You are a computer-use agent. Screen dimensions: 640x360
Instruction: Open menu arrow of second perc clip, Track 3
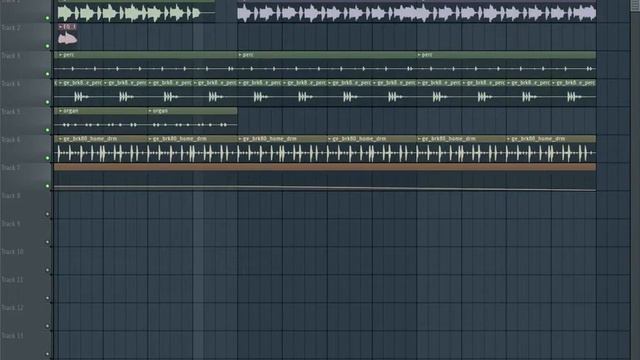[x=240, y=55]
